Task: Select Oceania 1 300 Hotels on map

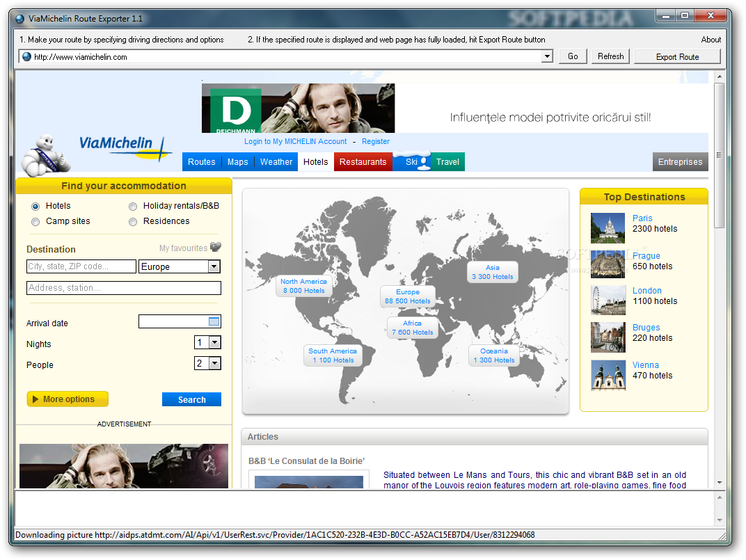Action: coord(494,355)
